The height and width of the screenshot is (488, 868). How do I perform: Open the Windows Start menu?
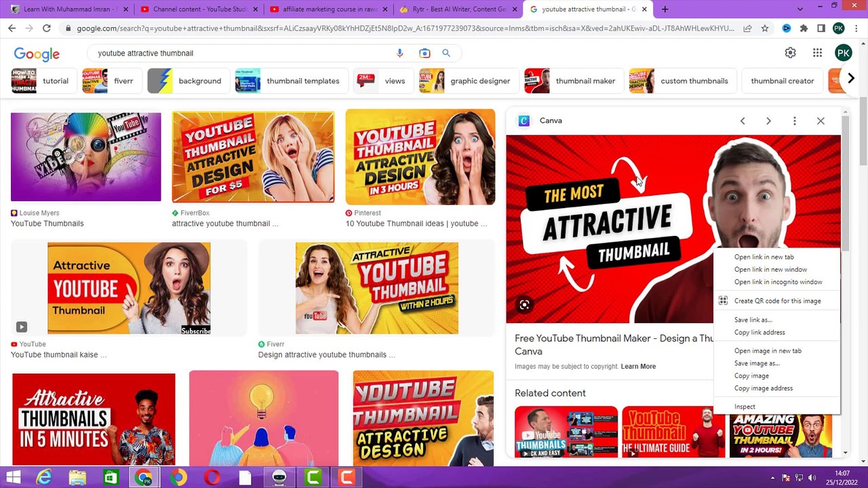click(13, 477)
